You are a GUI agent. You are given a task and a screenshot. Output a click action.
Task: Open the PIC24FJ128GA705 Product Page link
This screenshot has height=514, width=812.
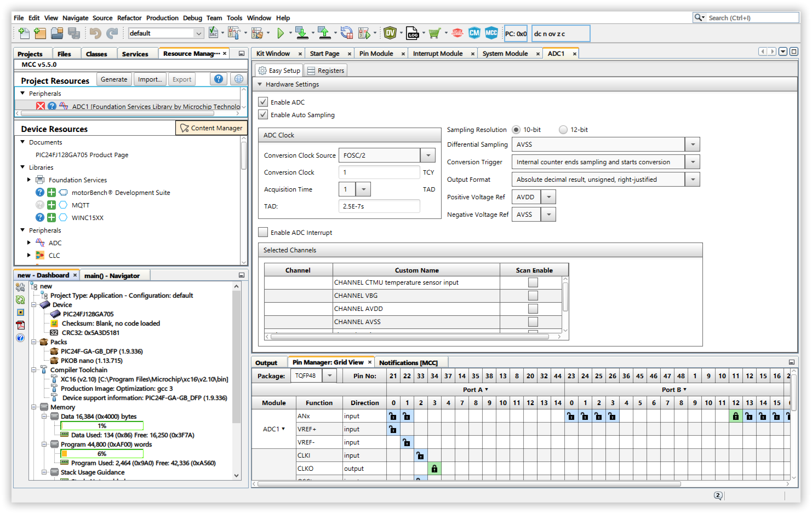click(82, 155)
